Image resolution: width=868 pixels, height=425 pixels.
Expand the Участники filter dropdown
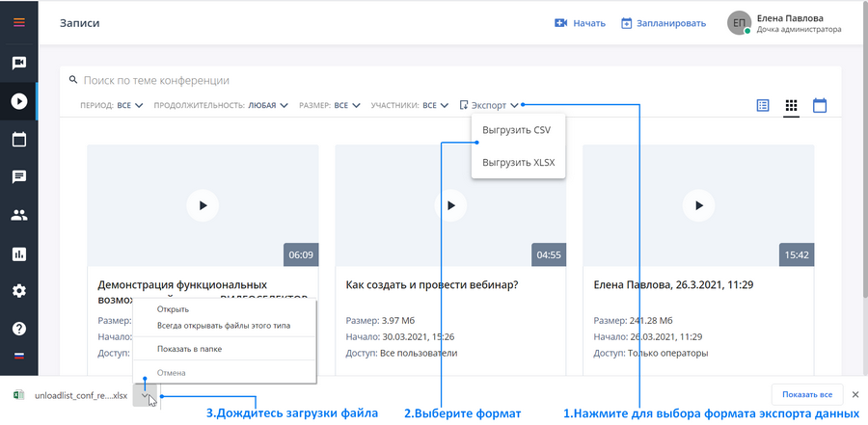coord(410,105)
